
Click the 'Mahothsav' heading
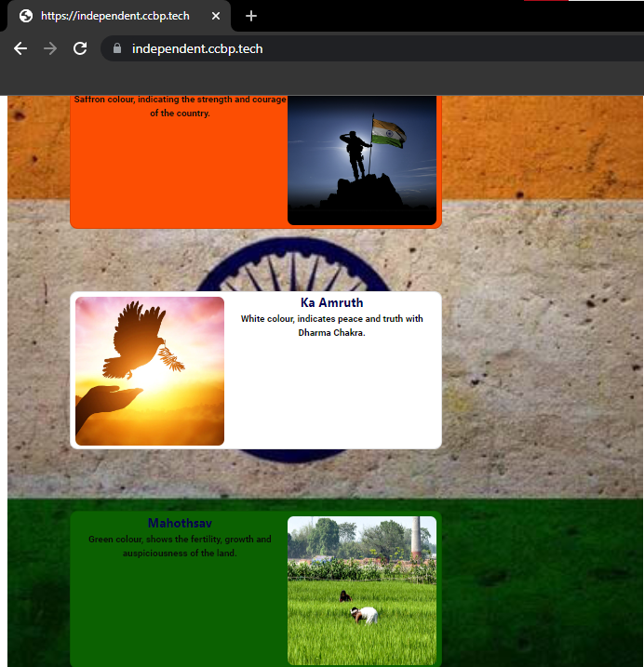pyautogui.click(x=180, y=523)
